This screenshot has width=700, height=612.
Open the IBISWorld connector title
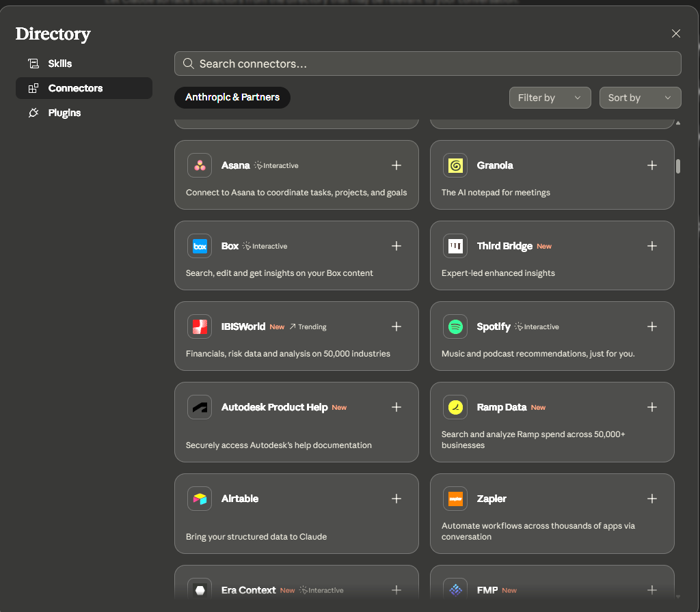(x=243, y=326)
